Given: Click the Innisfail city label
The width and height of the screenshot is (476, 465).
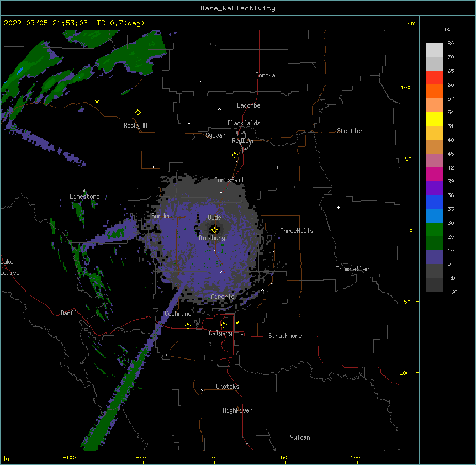Looking at the screenshot, I should [229, 180].
